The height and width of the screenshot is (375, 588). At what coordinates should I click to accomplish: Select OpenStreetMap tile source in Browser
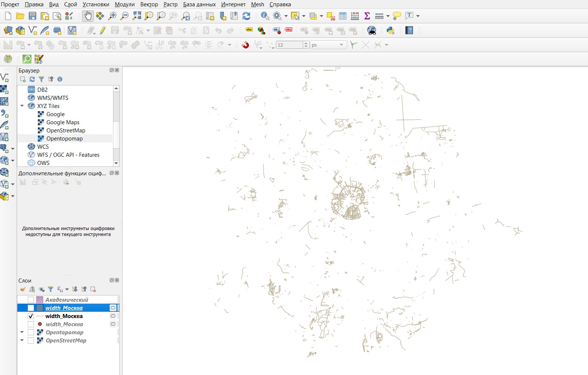tap(66, 131)
